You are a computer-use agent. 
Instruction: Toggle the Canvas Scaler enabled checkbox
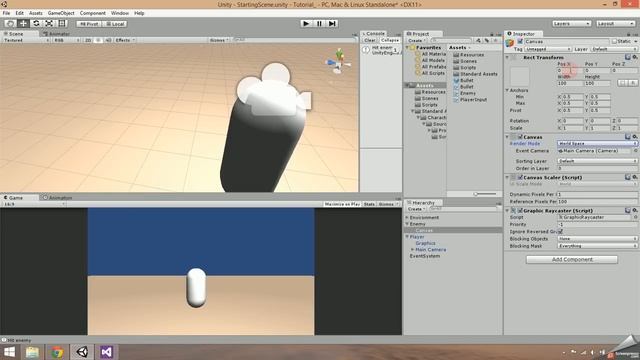pos(520,177)
